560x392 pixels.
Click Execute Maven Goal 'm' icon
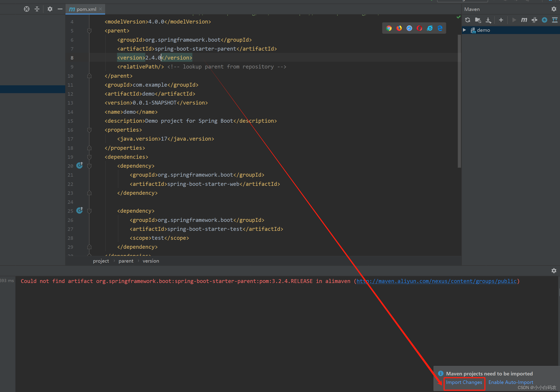524,20
